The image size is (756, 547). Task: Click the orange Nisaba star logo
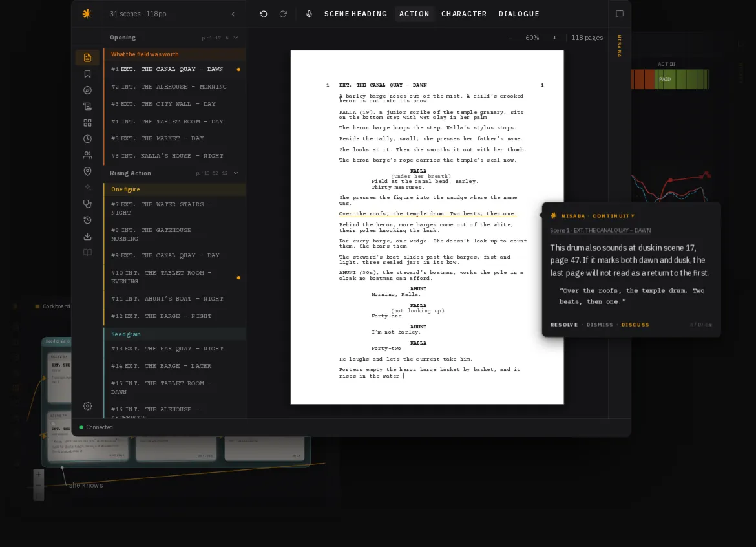[x=87, y=14]
